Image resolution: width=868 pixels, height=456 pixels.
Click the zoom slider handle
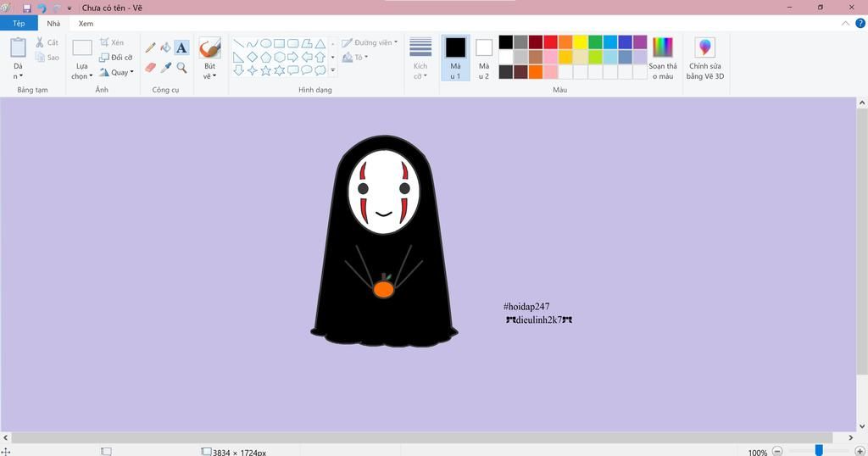click(x=819, y=451)
